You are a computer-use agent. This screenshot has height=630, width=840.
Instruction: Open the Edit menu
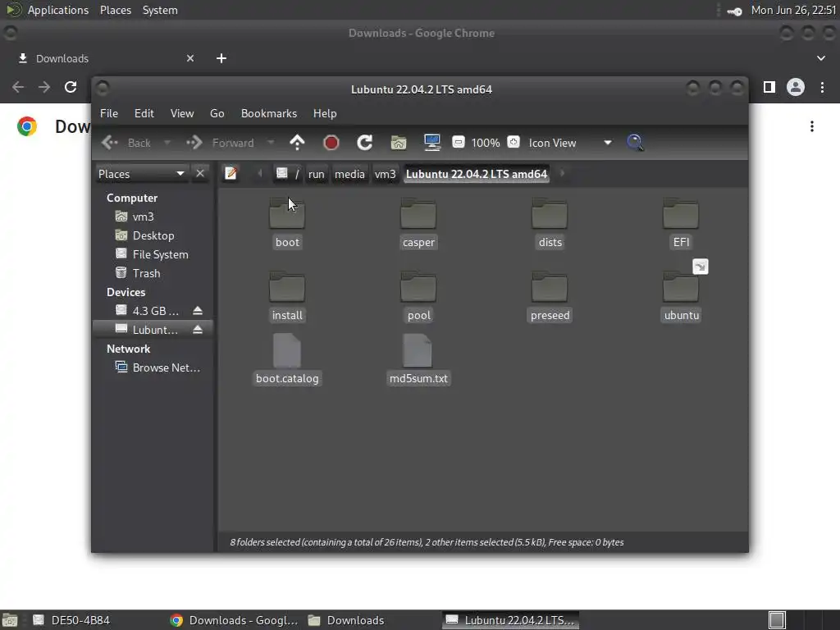coord(144,113)
